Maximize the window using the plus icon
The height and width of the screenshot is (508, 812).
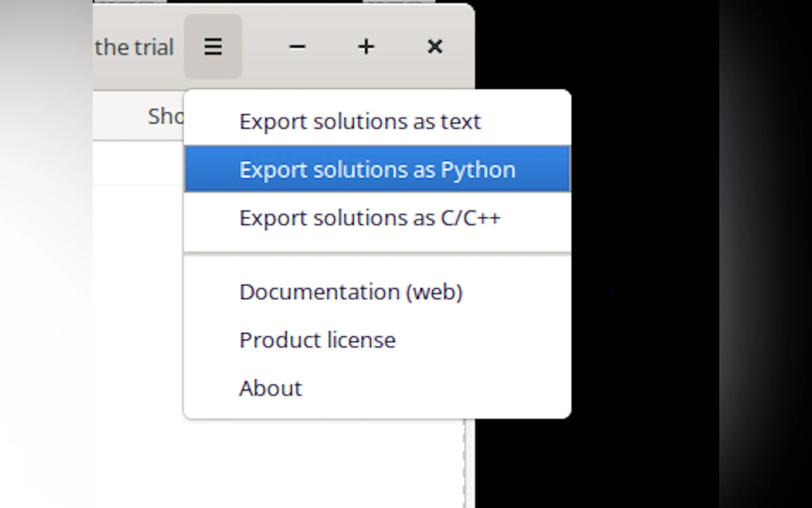click(x=366, y=46)
